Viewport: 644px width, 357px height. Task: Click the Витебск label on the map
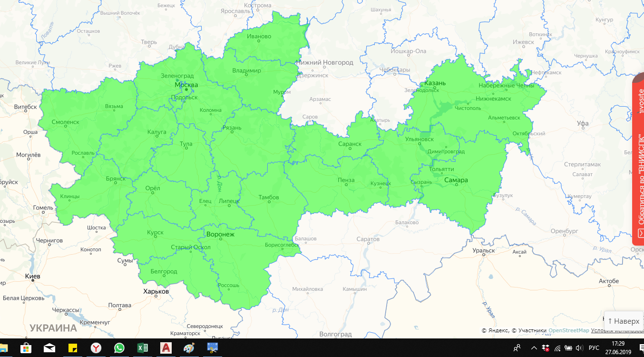tap(26, 107)
